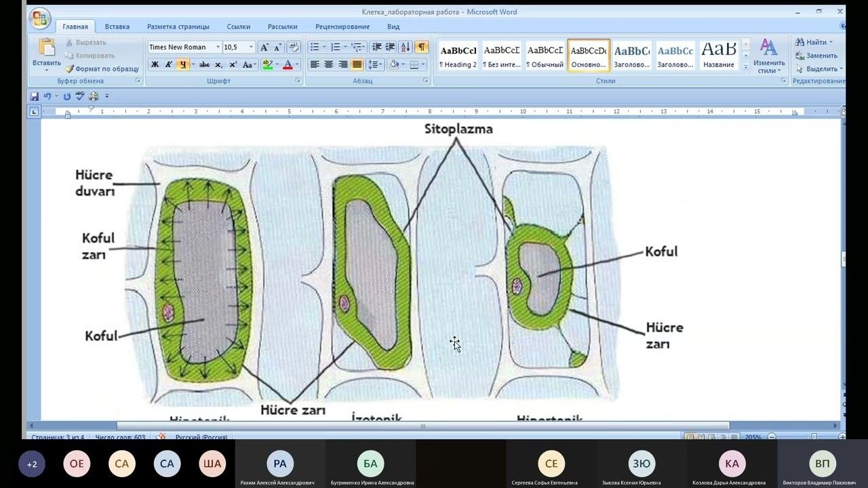Image resolution: width=868 pixels, height=488 pixels.
Task: Click participant avatar БА Бугрименко Ирина Александровна
Action: pos(370,464)
